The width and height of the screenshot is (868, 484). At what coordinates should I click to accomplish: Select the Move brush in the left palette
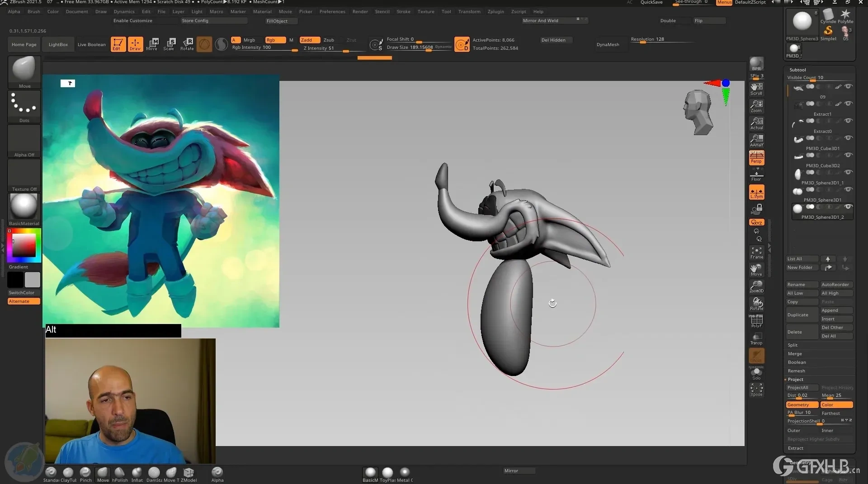(x=24, y=70)
